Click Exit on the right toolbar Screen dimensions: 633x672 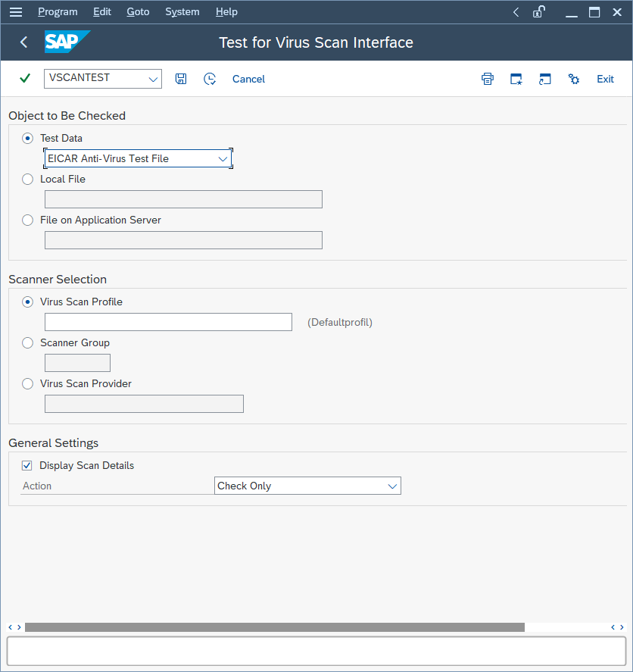click(604, 78)
